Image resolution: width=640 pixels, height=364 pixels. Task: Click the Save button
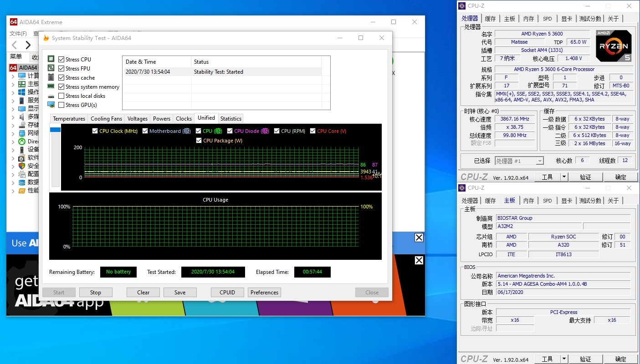coord(180,293)
